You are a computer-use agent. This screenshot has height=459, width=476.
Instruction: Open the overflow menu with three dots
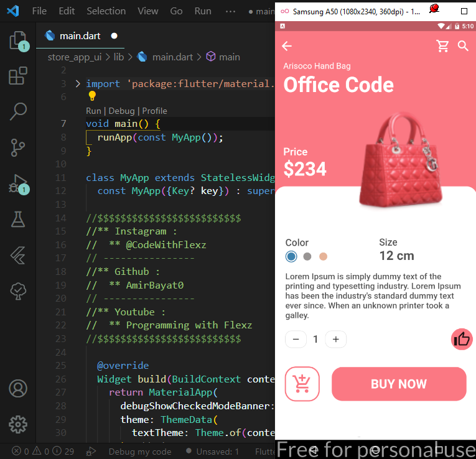[x=230, y=12]
